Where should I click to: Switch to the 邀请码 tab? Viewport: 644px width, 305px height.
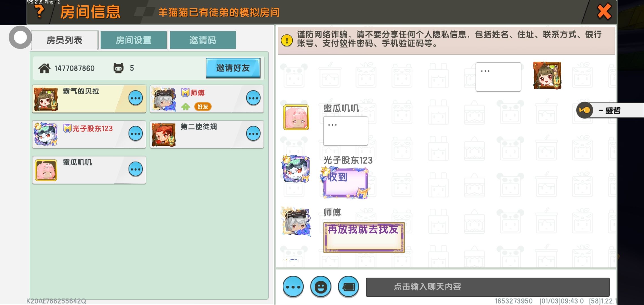pos(203,40)
